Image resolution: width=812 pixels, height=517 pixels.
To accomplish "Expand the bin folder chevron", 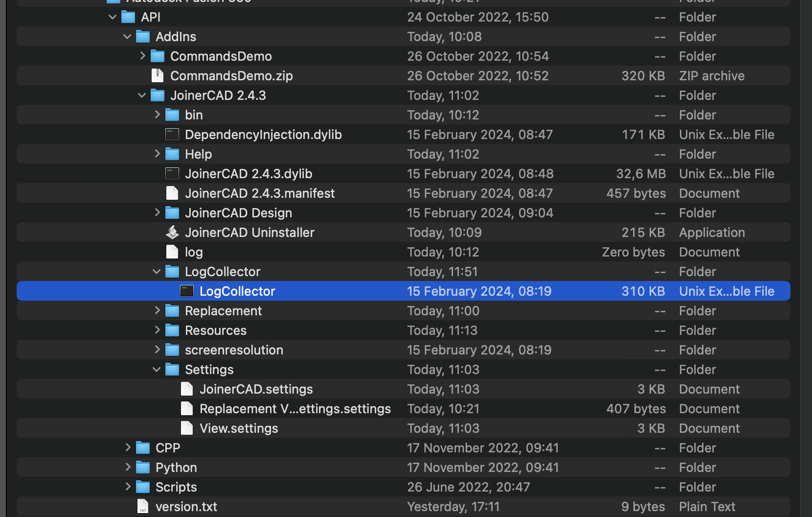I will (157, 115).
